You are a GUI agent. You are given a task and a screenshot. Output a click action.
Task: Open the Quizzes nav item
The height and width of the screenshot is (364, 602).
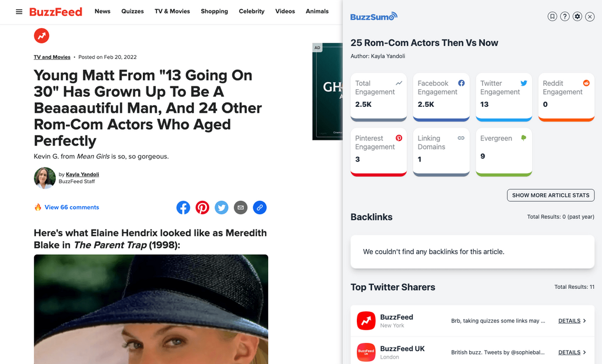132,11
